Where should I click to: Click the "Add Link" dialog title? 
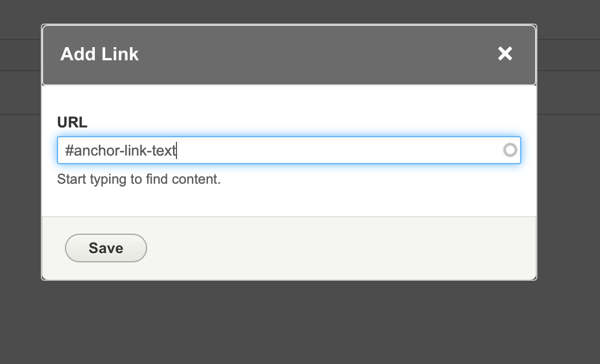[x=99, y=55]
